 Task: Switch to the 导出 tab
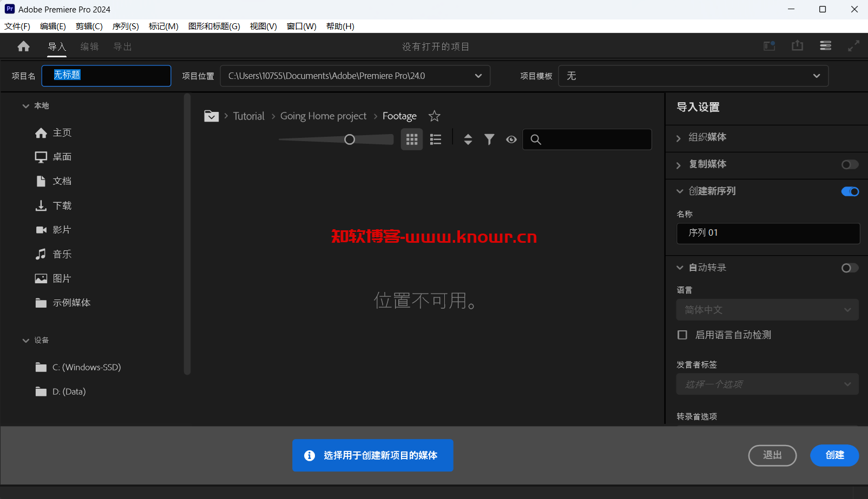pos(123,46)
